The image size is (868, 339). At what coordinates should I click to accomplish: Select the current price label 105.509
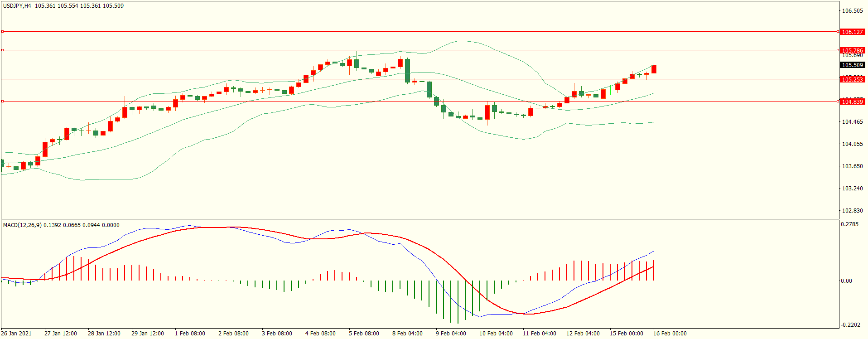coord(852,65)
